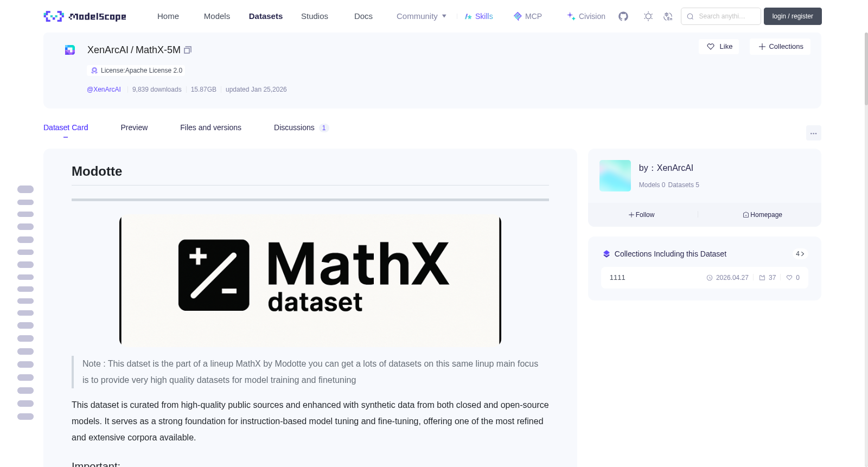Open the Datasets nav item
The height and width of the screenshot is (467, 868).
(x=266, y=16)
